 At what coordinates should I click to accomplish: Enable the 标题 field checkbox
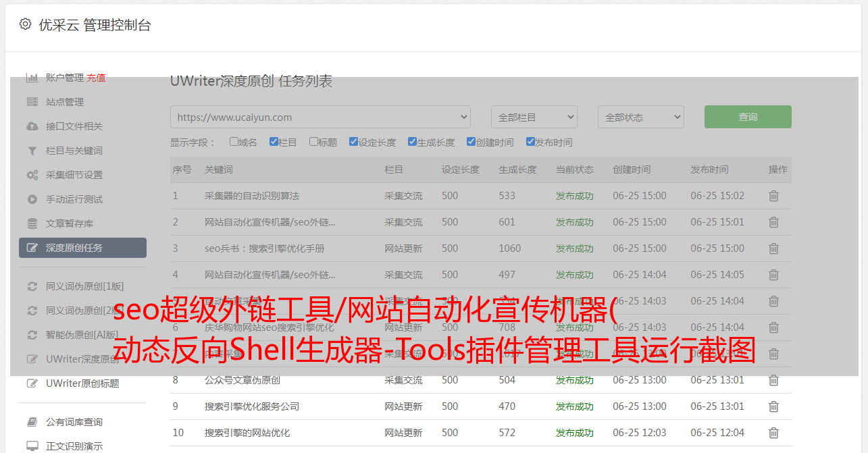pos(313,142)
